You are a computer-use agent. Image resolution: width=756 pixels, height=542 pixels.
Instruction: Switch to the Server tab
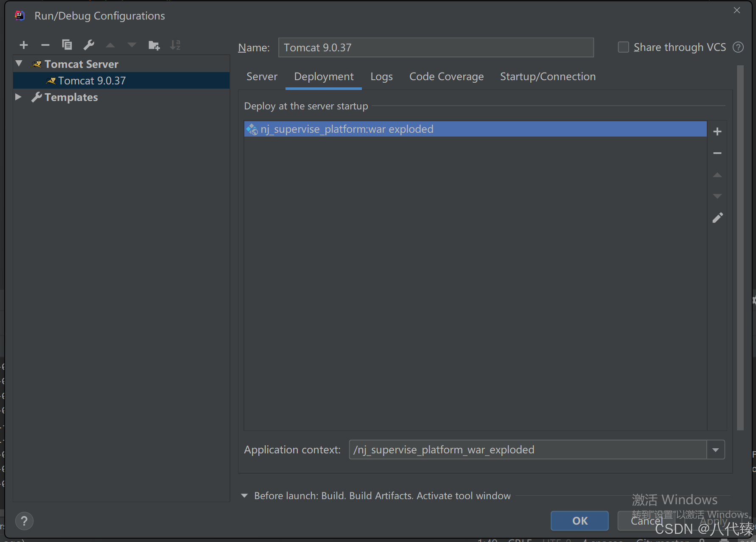(x=262, y=77)
